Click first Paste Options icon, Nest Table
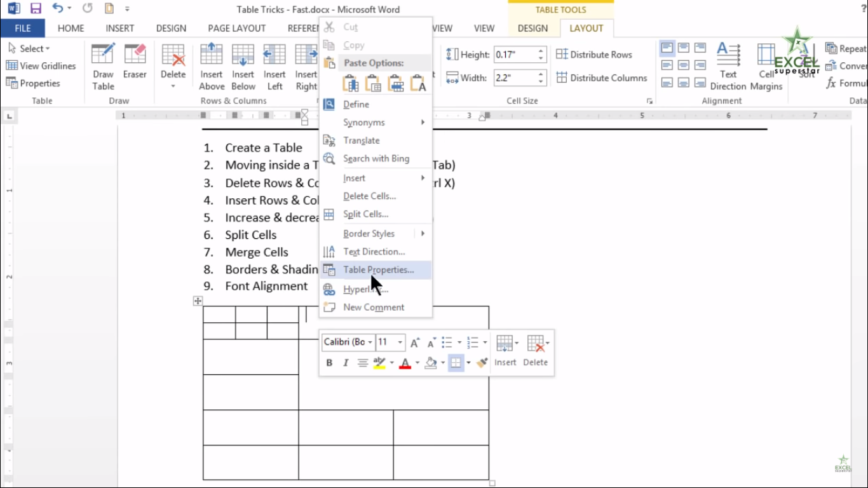Viewport: 868px width, 488px height. click(351, 83)
